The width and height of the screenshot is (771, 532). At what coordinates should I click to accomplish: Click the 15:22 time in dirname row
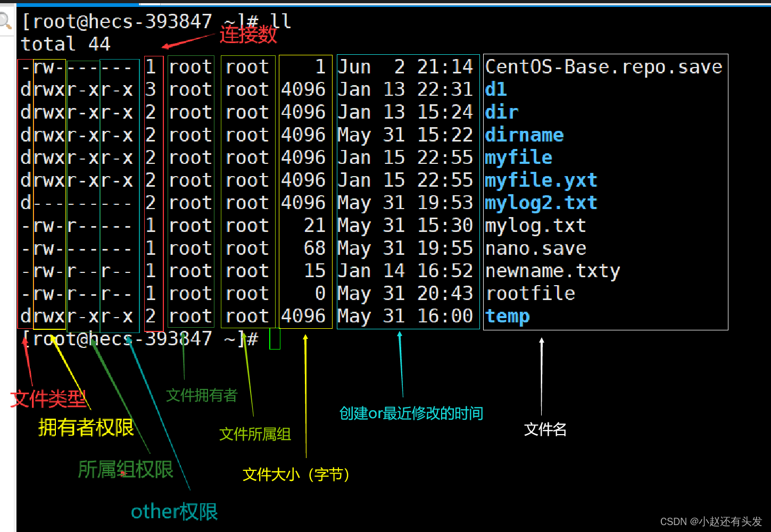[x=445, y=135]
